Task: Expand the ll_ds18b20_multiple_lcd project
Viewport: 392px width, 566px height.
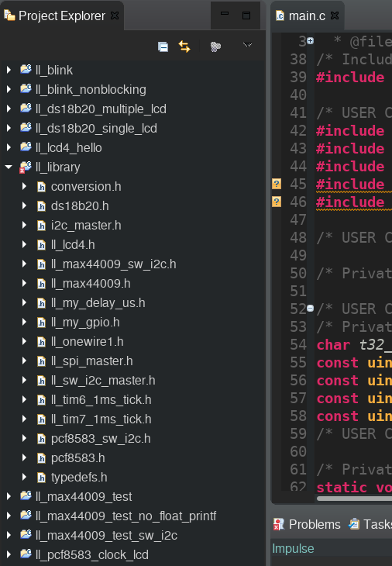Action: [9, 109]
